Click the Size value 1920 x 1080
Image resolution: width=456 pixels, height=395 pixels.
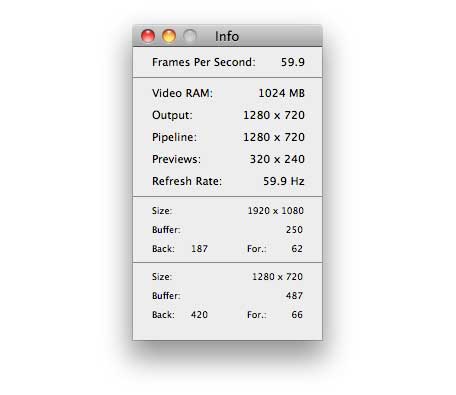[x=276, y=211]
